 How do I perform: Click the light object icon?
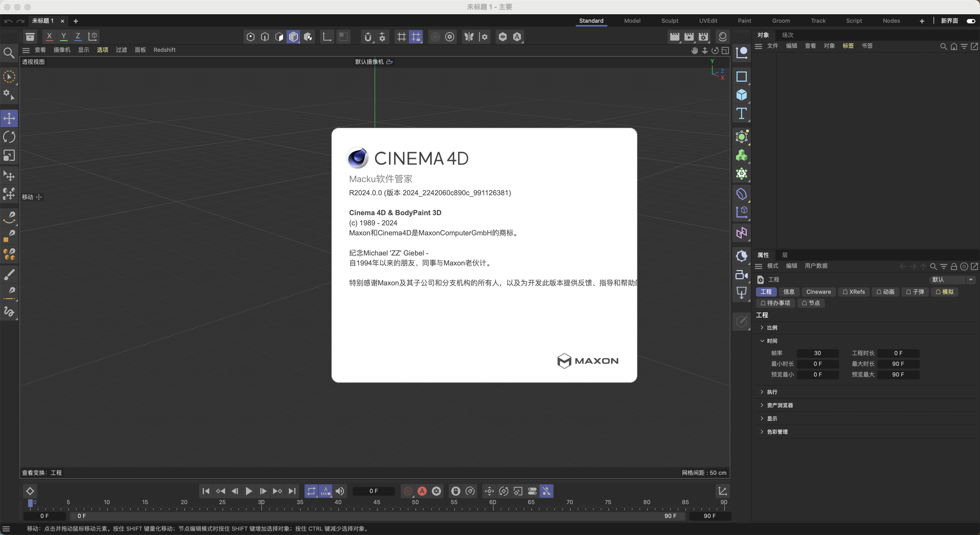pyautogui.click(x=741, y=256)
